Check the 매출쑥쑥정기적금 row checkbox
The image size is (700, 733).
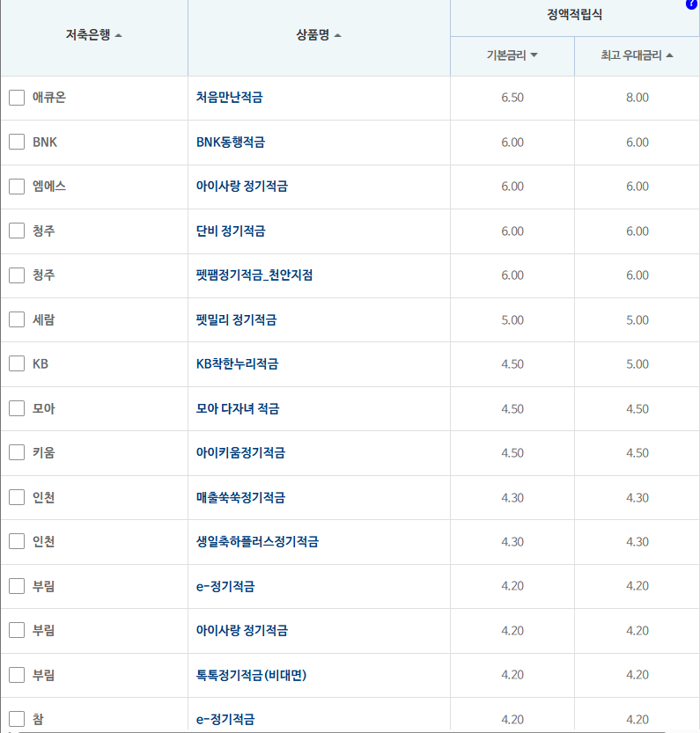click(17, 497)
